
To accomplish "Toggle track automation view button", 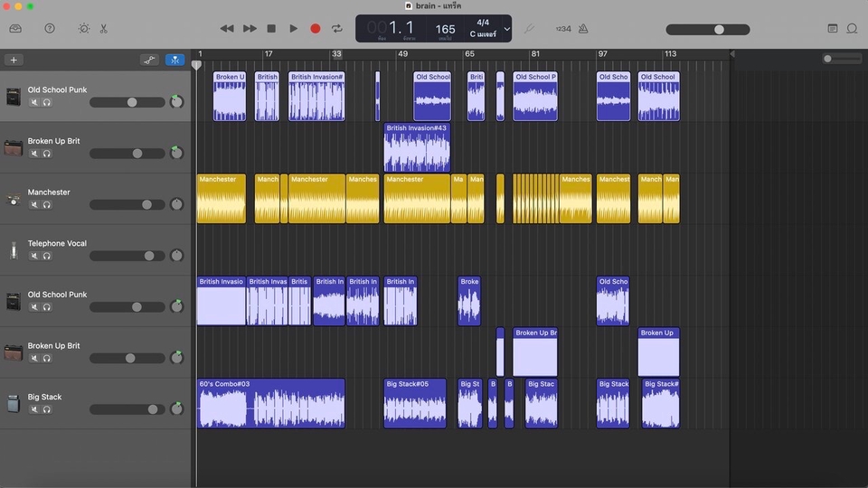I will click(149, 60).
